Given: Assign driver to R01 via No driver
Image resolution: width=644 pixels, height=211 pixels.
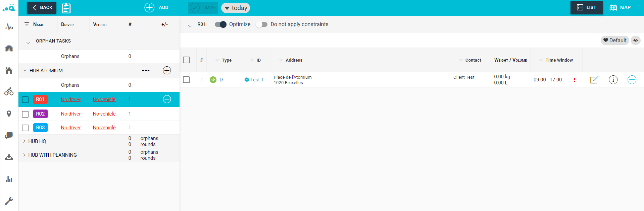Looking at the screenshot, I should click(71, 99).
